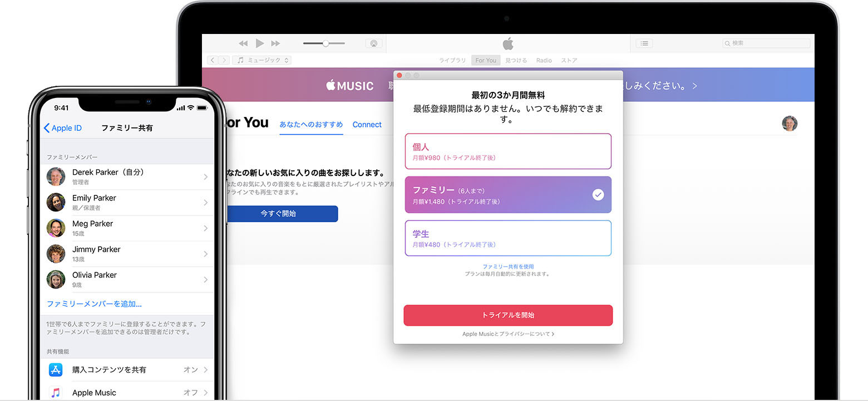The image size is (868, 401).
Task: Switch to the ストア tab
Action: pos(569,60)
